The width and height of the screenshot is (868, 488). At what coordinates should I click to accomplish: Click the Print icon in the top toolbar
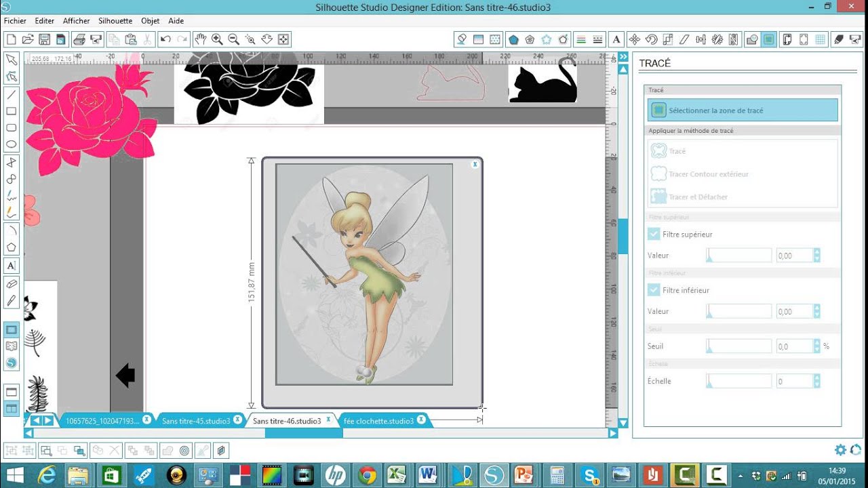(x=79, y=39)
